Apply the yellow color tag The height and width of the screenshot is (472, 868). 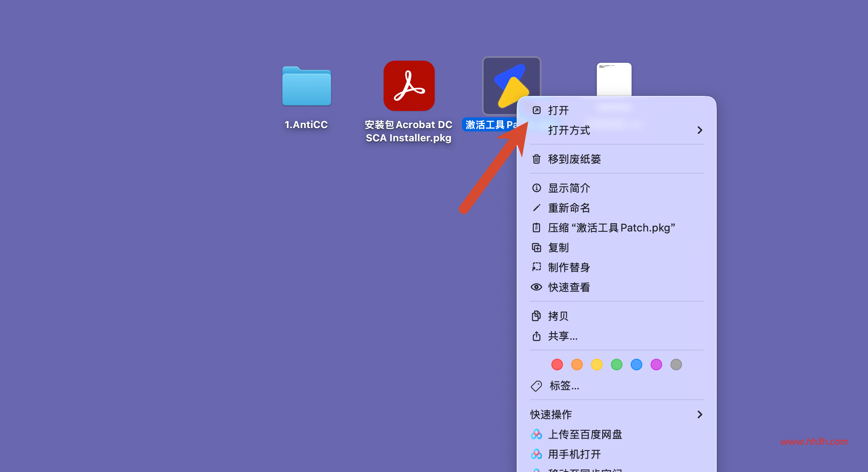coord(597,365)
